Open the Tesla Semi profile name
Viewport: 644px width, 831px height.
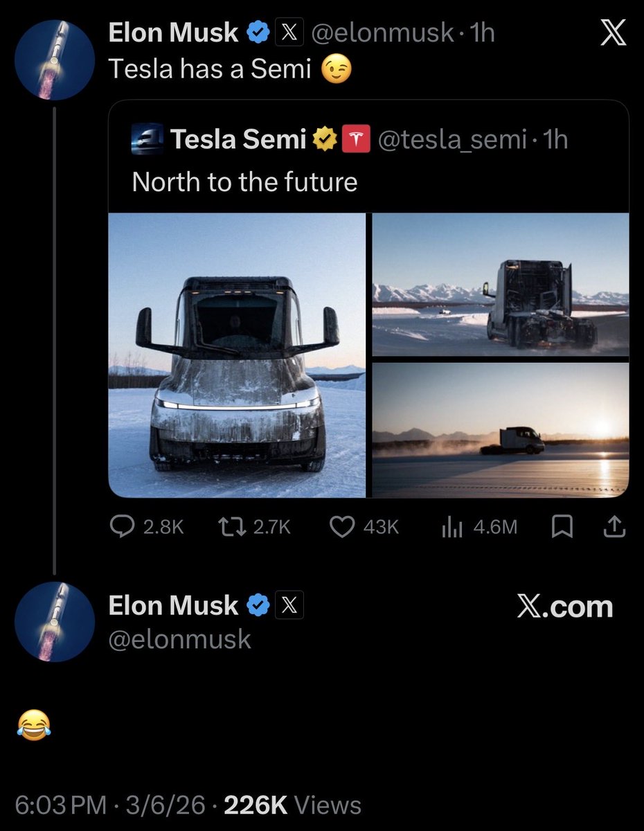pos(238,140)
